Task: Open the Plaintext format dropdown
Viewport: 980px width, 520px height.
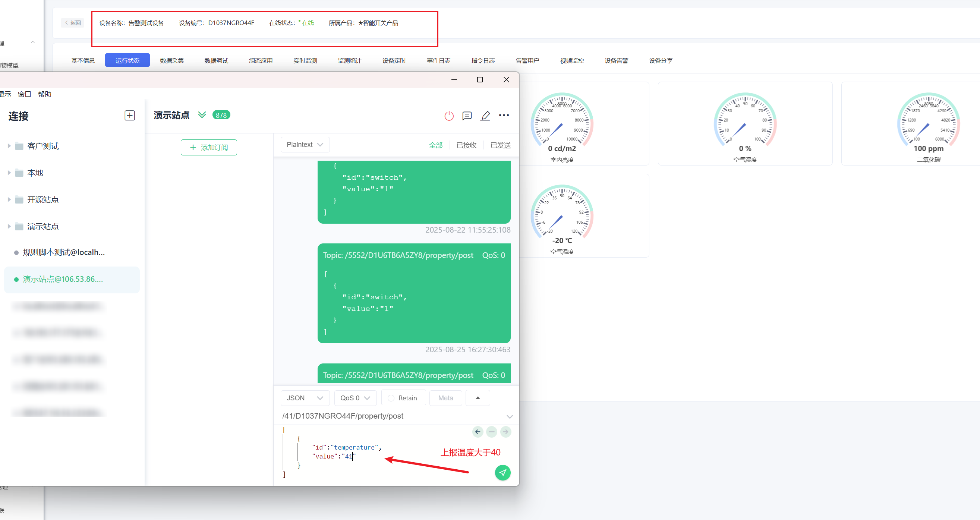Action: coord(305,145)
